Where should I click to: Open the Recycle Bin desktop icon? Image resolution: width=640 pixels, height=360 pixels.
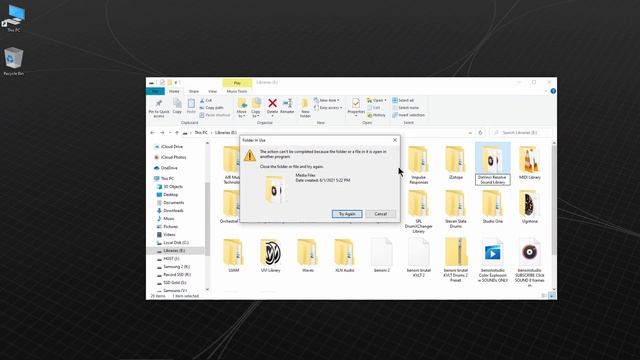(13, 61)
